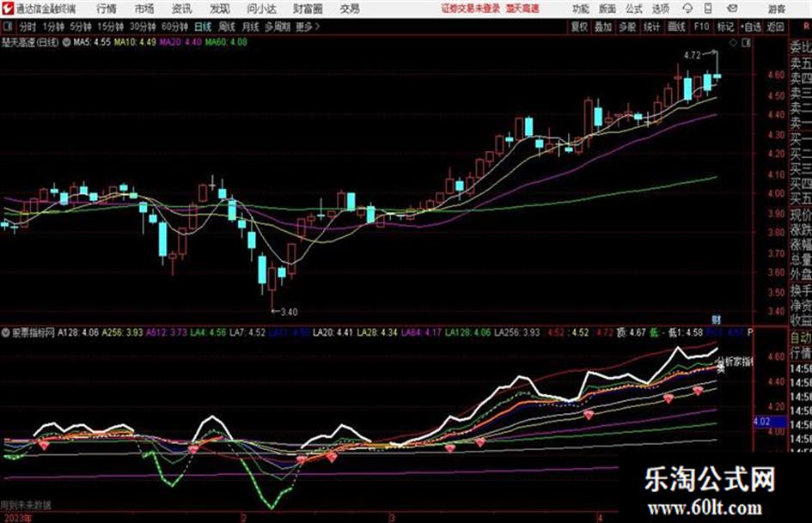Click the 叠加 overlay toolbar button
This screenshot has width=812, height=523.
(x=603, y=27)
